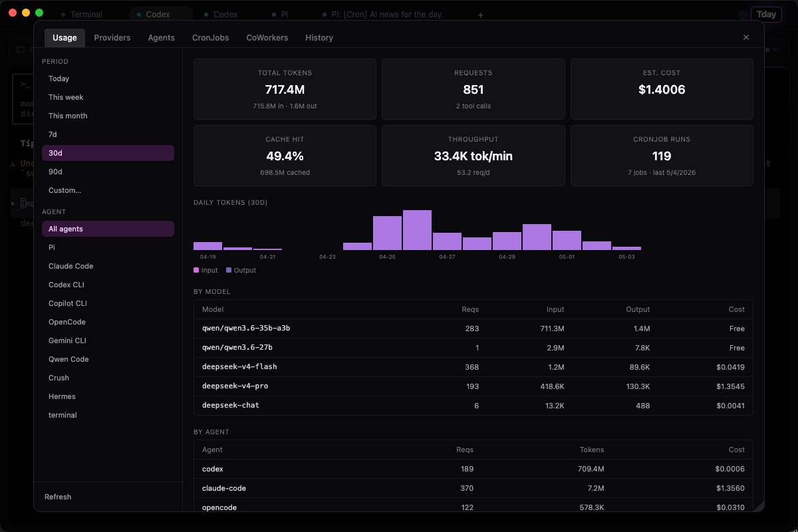The width and height of the screenshot is (798, 532).
Task: Choose the 30d period
Action: click(108, 153)
